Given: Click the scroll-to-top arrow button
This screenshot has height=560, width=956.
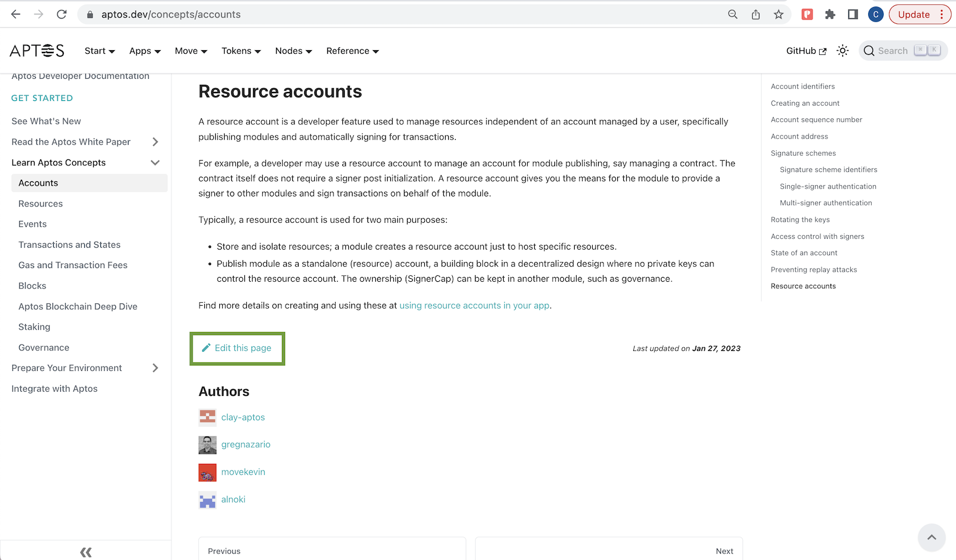Looking at the screenshot, I should (x=931, y=537).
